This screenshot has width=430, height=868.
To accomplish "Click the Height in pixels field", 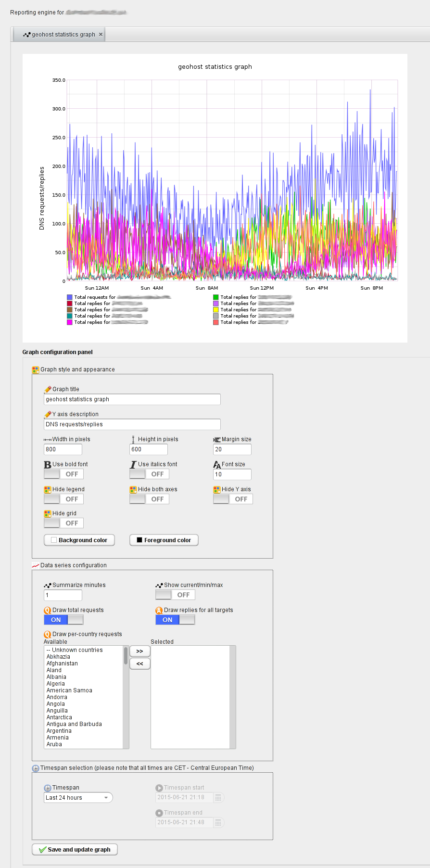I will point(149,449).
